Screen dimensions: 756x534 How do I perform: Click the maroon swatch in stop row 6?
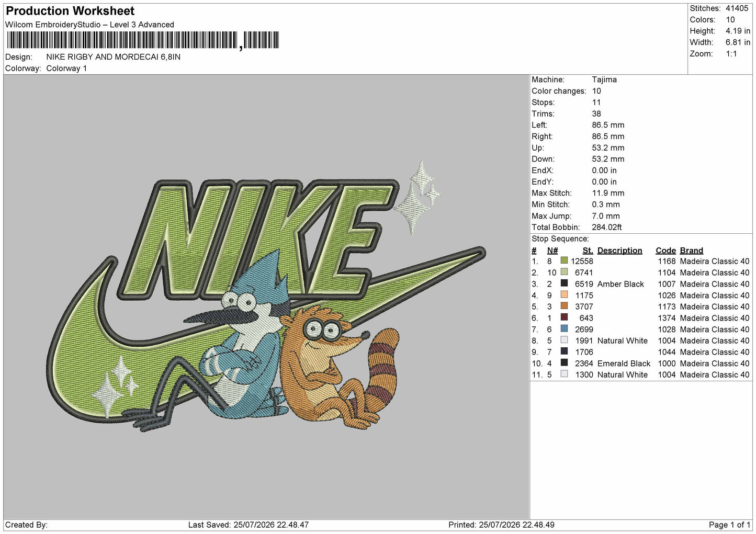click(x=564, y=317)
